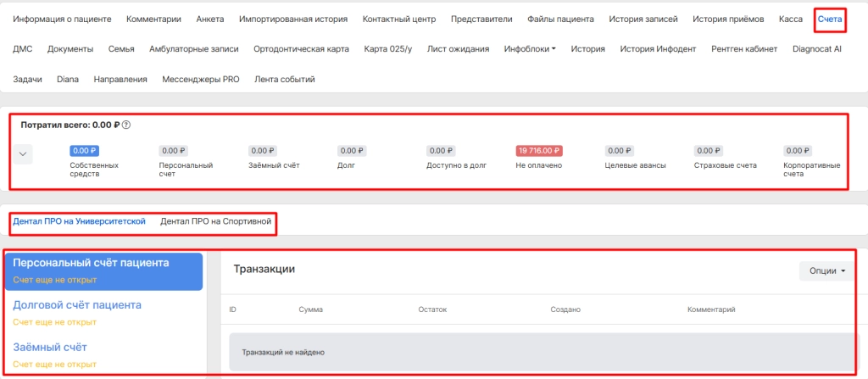This screenshot has width=868, height=379.
Task: Open Информация о пациенте tab
Action: (x=62, y=19)
